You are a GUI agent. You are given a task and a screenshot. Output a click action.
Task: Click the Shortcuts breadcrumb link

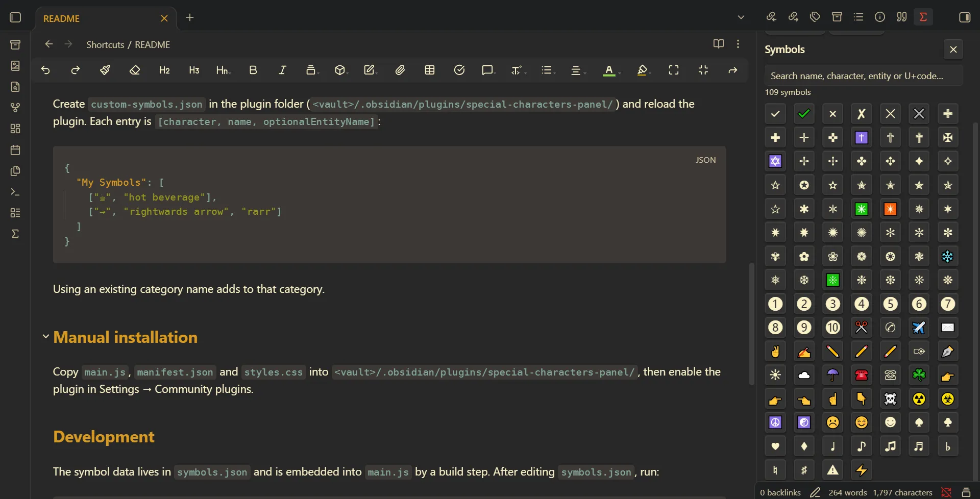[105, 44]
